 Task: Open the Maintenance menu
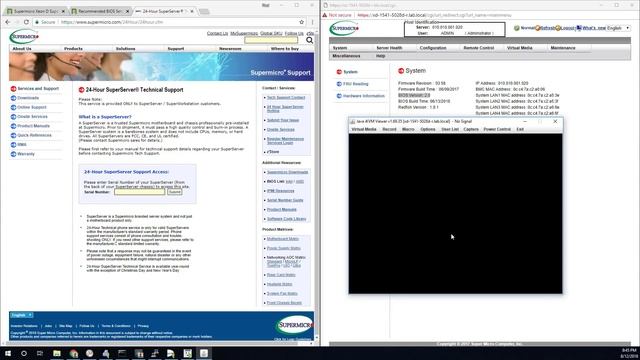563,48
